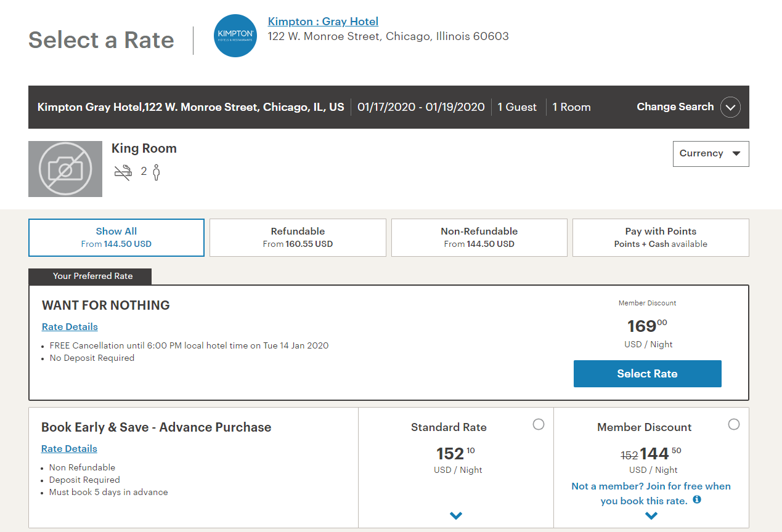
Task: Switch to the Show All tab
Action: click(116, 238)
